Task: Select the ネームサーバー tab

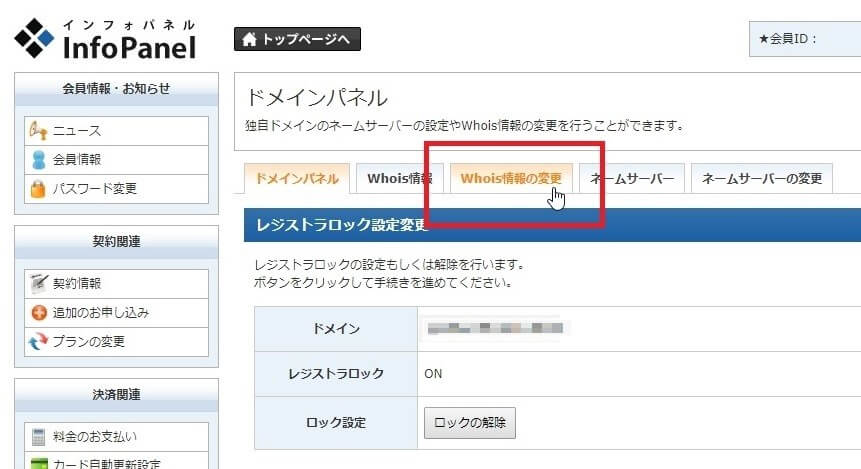Action: coord(632,179)
